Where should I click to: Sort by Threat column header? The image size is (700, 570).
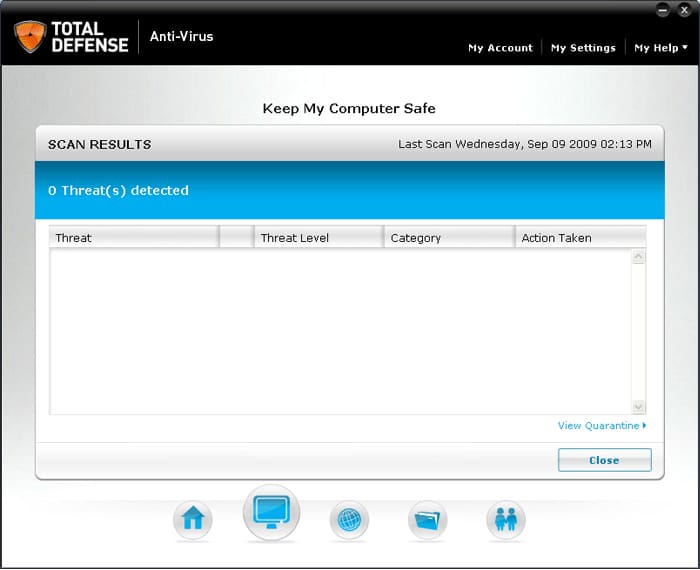click(134, 237)
